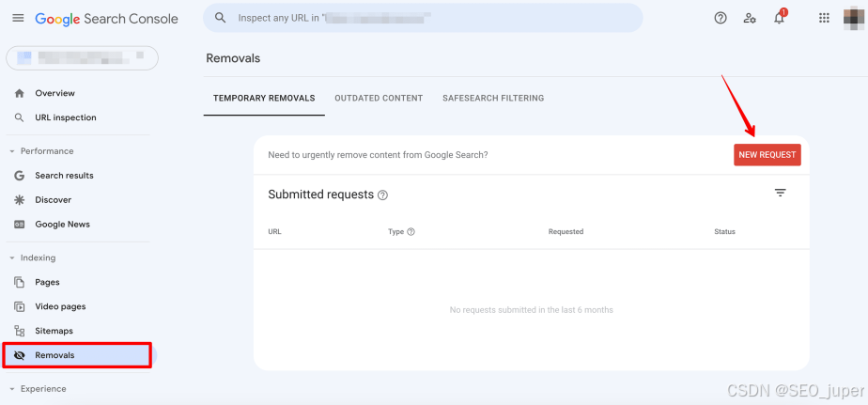Open the notifications bell

(x=780, y=18)
